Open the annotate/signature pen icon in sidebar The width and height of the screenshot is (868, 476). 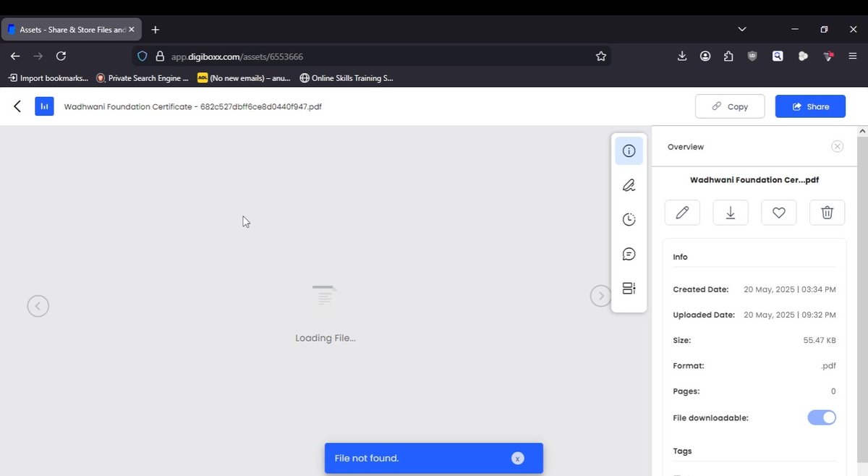[629, 185]
